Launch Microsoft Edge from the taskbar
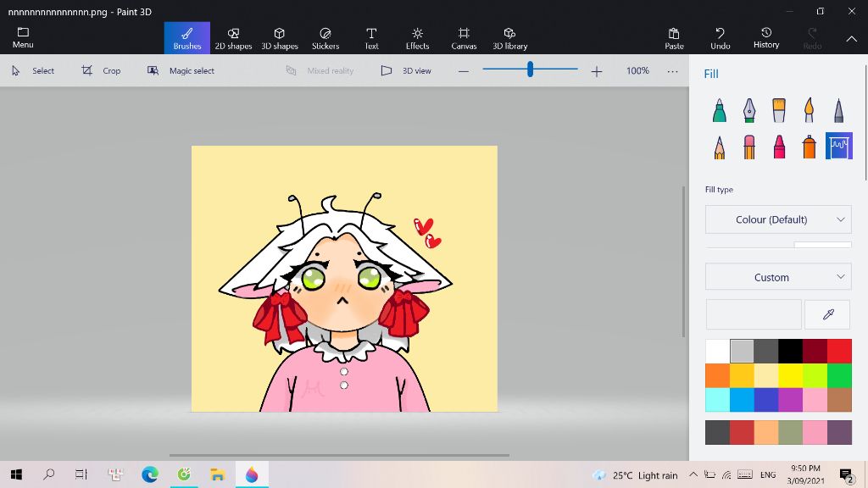Viewport: 868px width, 488px height. click(149, 474)
